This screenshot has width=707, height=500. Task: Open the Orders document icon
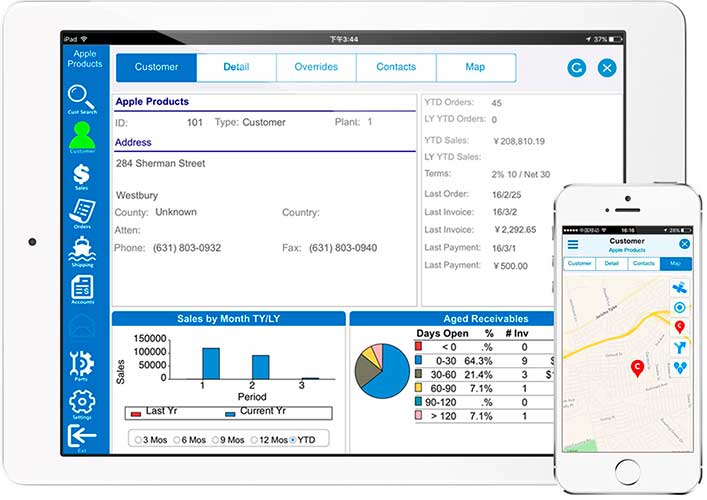point(83,212)
